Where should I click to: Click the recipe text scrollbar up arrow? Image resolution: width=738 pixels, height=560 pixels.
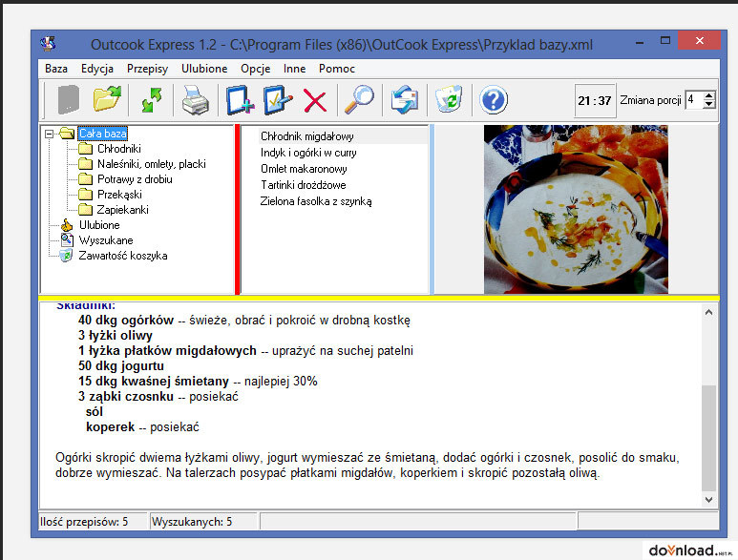[708, 312]
